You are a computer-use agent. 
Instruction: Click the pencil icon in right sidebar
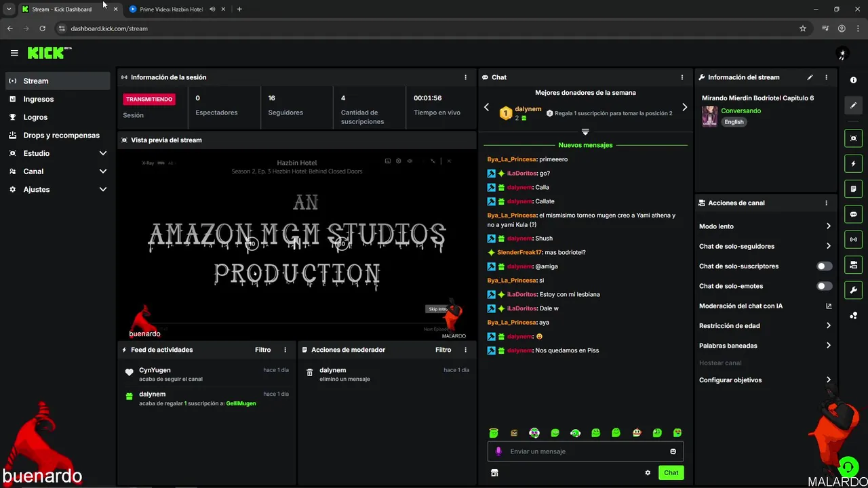tap(853, 105)
